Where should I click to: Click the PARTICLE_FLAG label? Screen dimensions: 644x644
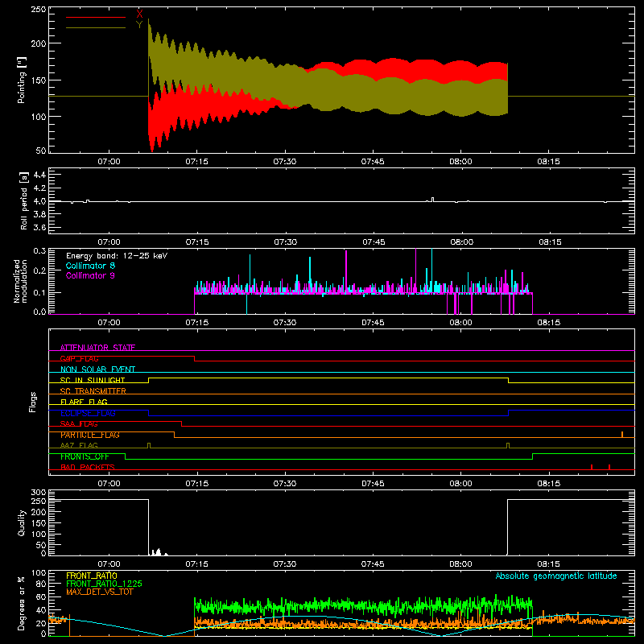(90, 435)
